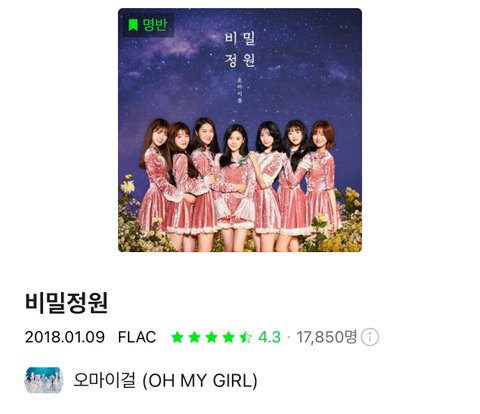The height and width of the screenshot is (414, 480).
Task: Open artist page 오마이걸 (OH MY GIRL)
Action: coord(165,380)
